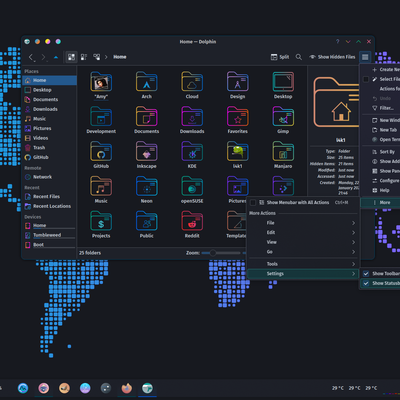
Task: Select the "Amy" folder thumbnail
Action: (101, 82)
